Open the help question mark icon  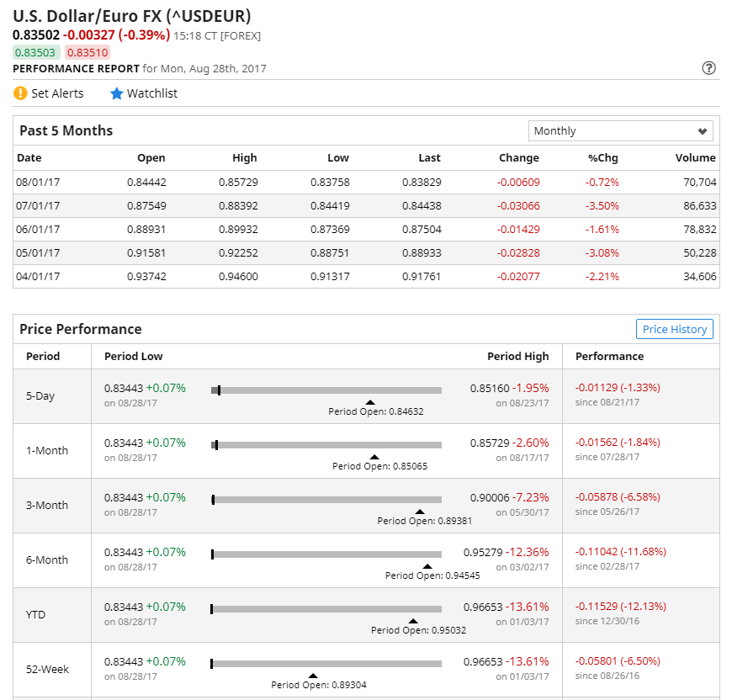[x=708, y=68]
